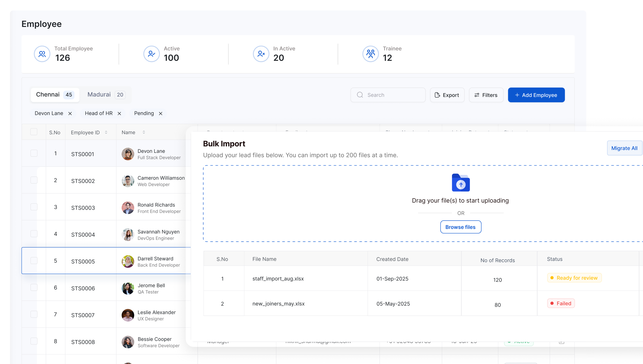The height and width of the screenshot is (364, 643).
Task: Click the blue upload folder icon
Action: point(461,183)
